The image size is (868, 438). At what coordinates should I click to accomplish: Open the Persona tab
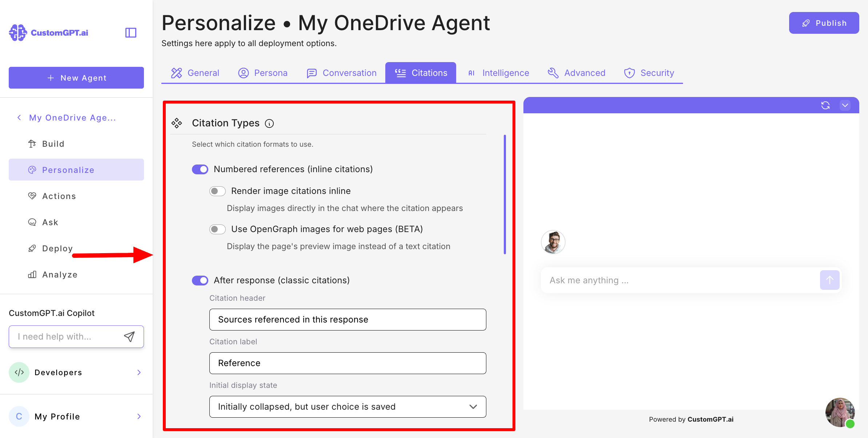point(263,73)
